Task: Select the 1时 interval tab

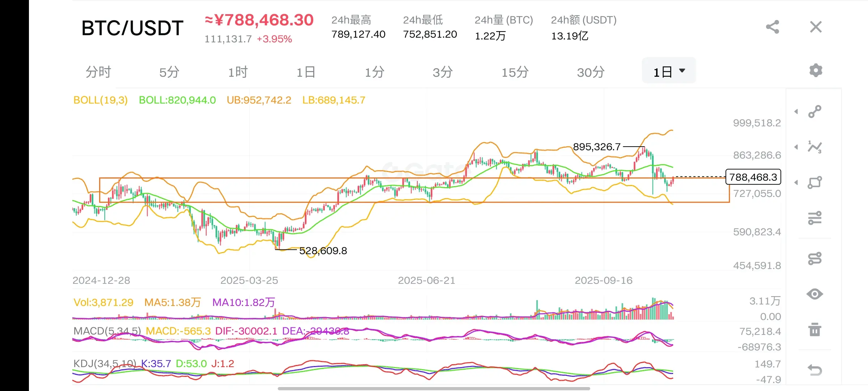Action: click(x=238, y=72)
